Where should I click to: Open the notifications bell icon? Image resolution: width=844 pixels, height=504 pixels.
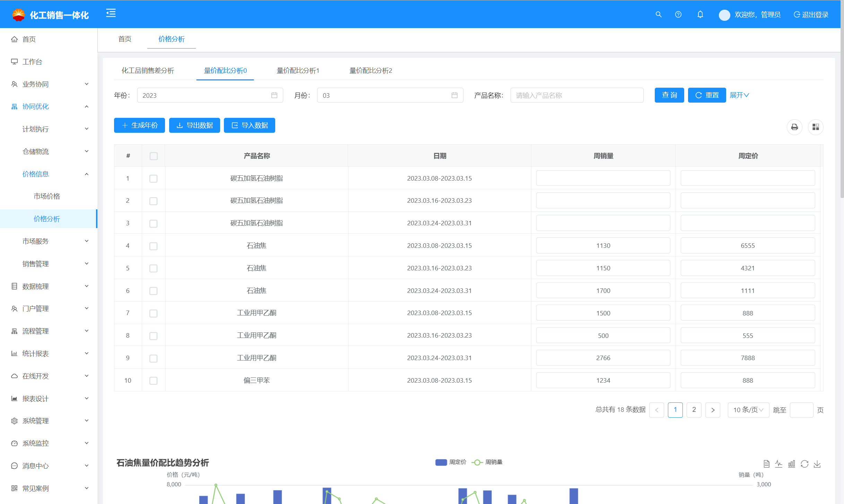click(700, 15)
